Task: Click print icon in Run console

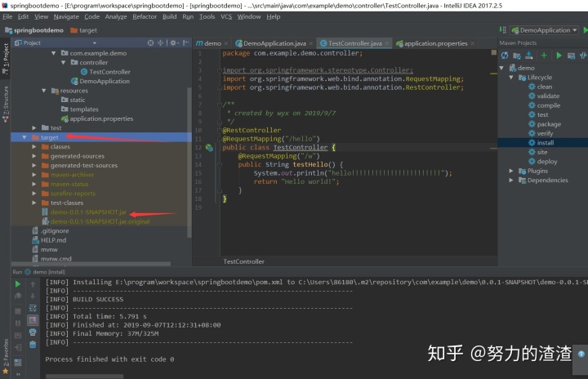Action: tap(33, 332)
